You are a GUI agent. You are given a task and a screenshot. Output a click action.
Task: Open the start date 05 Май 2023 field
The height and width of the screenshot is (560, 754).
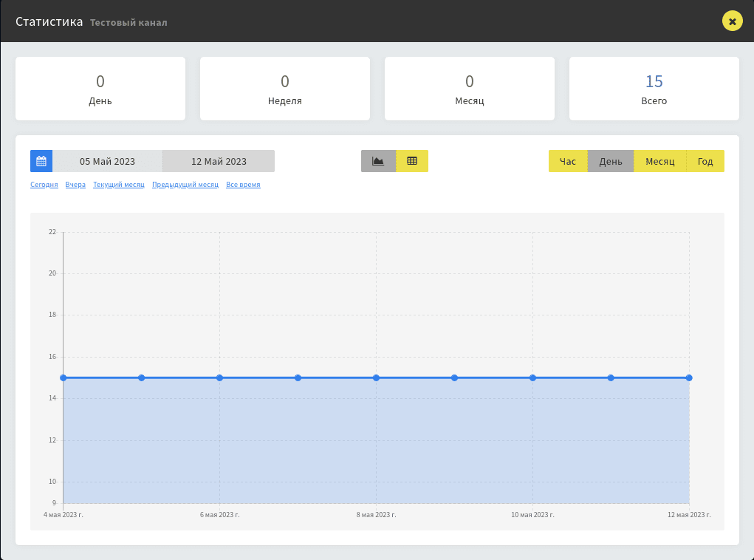(x=108, y=161)
